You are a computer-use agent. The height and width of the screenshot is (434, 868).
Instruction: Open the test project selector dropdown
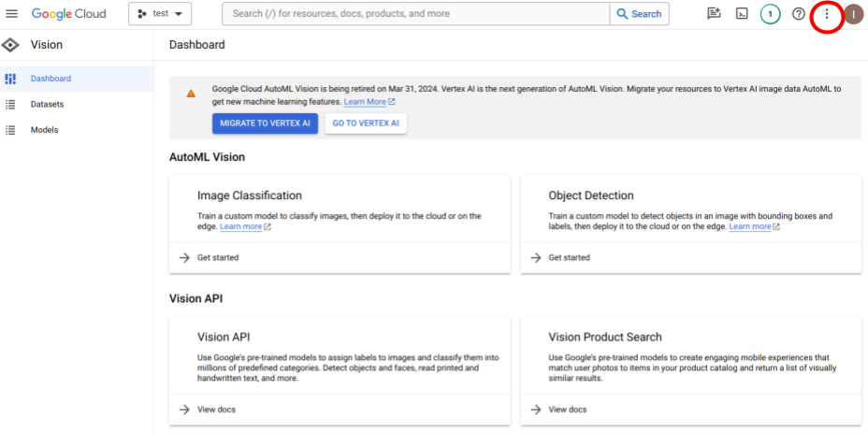pos(160,14)
